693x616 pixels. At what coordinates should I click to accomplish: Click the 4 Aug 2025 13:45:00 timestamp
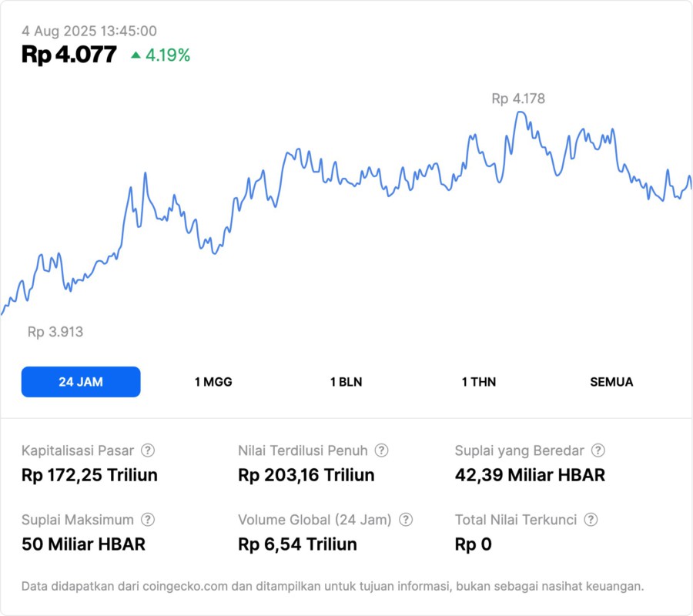pos(89,31)
